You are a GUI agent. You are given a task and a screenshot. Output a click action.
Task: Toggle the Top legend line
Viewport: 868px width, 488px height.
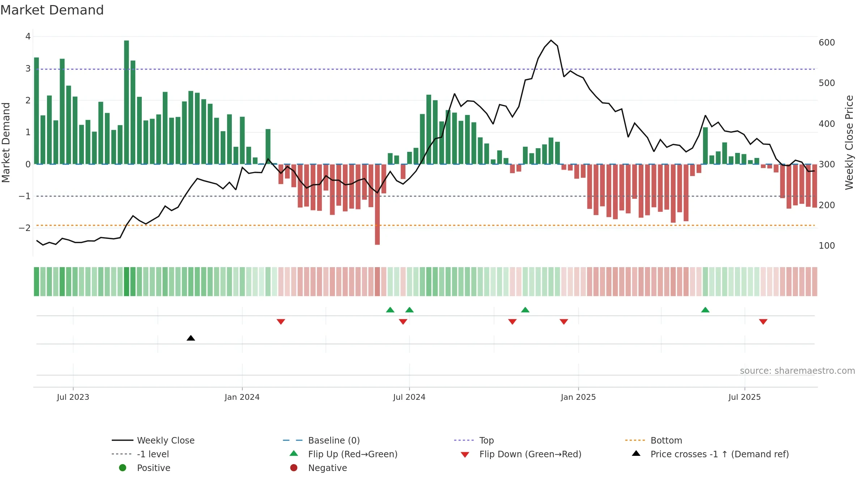pyautogui.click(x=474, y=440)
